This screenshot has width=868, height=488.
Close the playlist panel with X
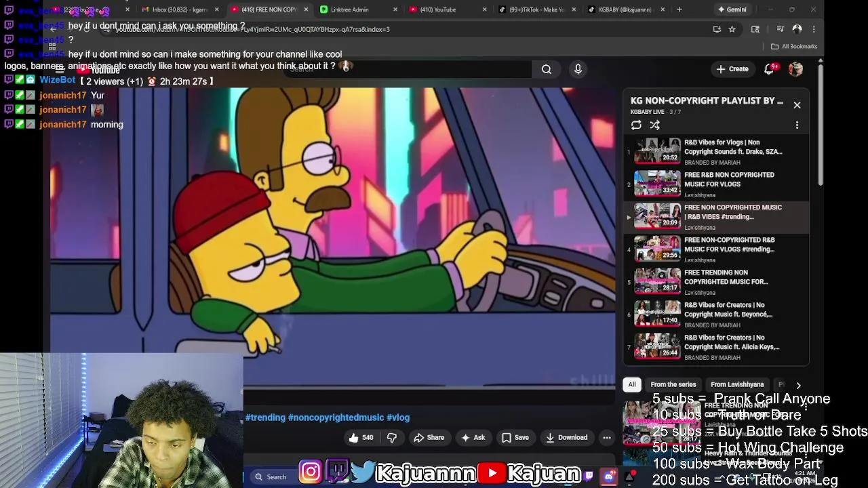click(x=797, y=105)
